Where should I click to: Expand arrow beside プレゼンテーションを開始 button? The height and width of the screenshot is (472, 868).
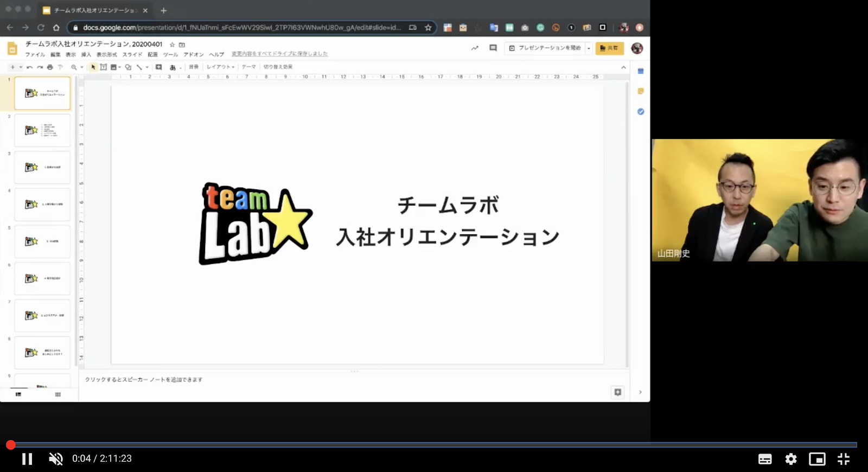pyautogui.click(x=589, y=48)
